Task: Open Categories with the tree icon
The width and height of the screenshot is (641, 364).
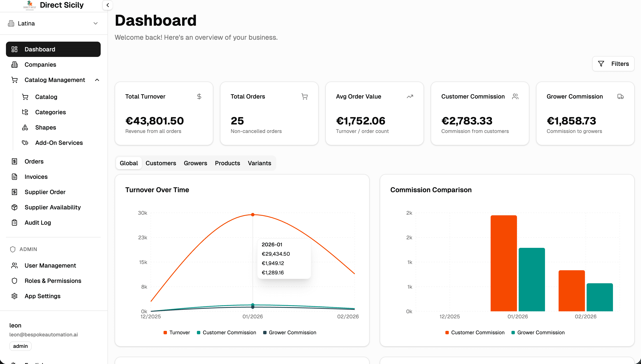Action: (25, 112)
